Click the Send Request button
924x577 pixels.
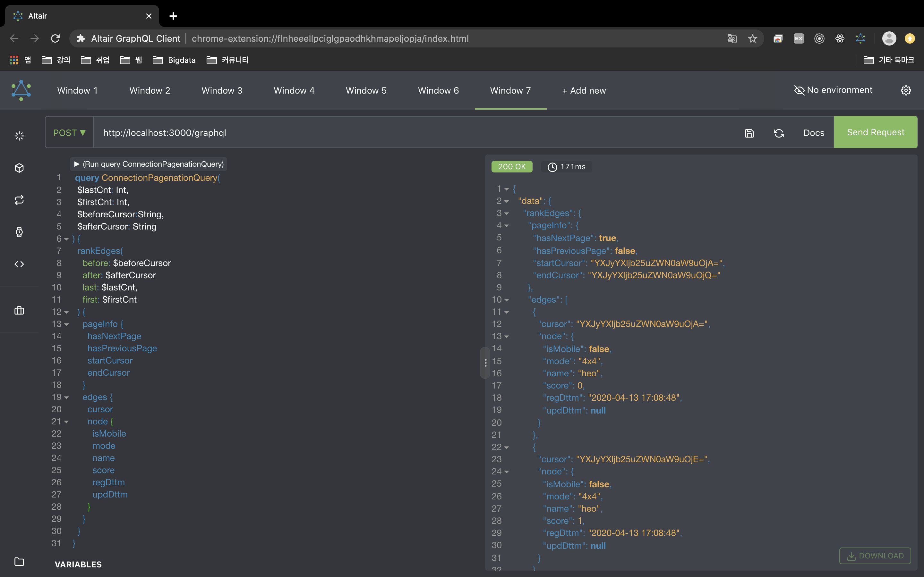tap(875, 132)
